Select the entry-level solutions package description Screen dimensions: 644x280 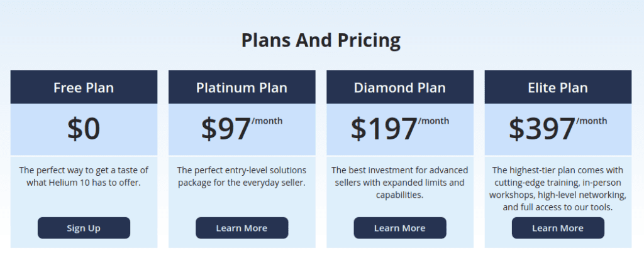point(242,176)
